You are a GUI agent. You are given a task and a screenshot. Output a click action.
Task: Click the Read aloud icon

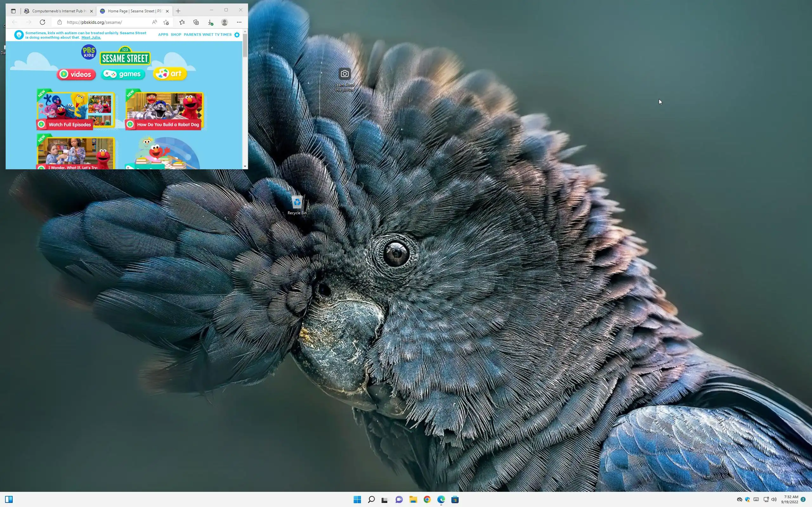(154, 22)
